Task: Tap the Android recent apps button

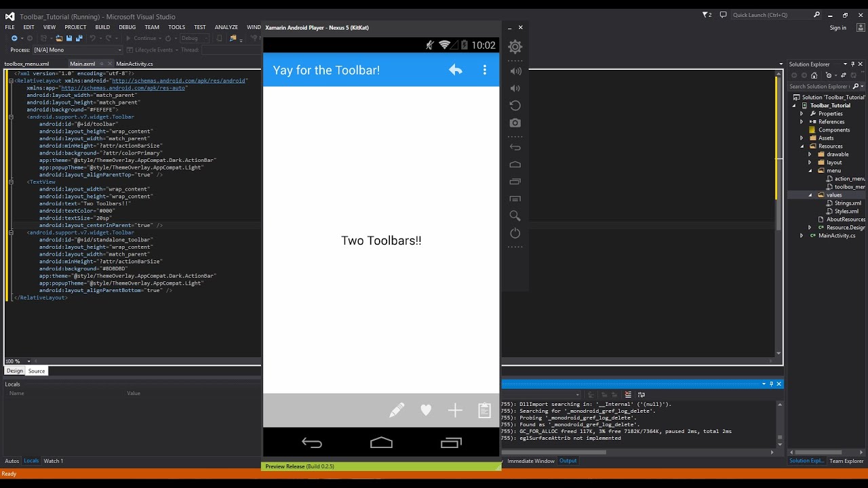Action: [451, 443]
